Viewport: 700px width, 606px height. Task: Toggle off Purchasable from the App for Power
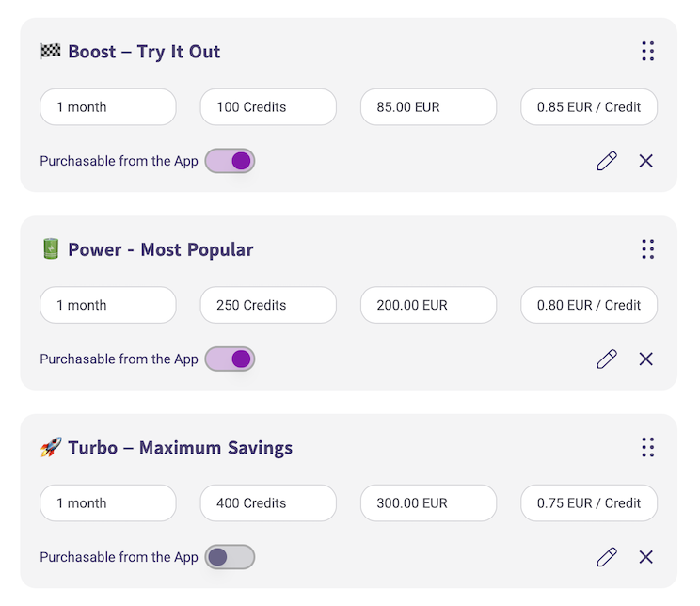[230, 359]
